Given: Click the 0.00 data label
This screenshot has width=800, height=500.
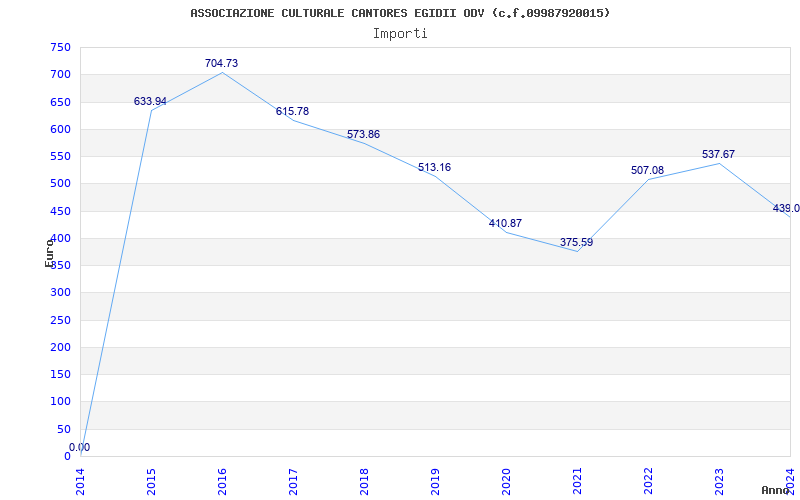Looking at the screenshot, I should pyautogui.click(x=80, y=447).
